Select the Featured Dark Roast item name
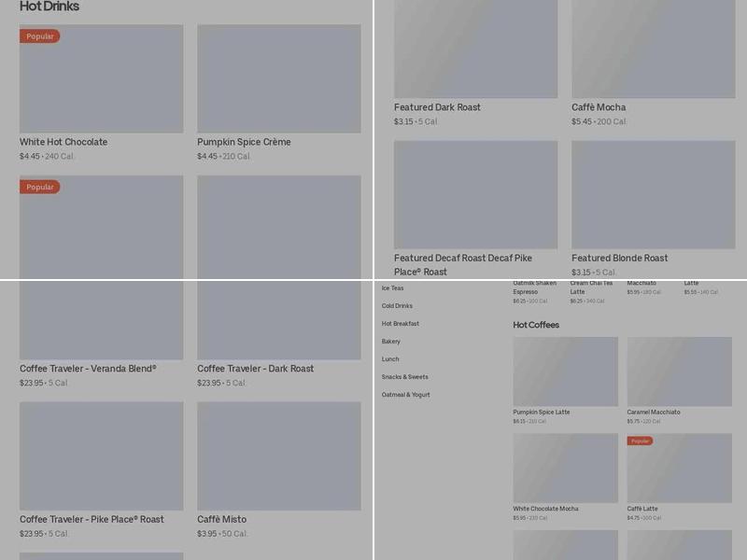 (437, 107)
